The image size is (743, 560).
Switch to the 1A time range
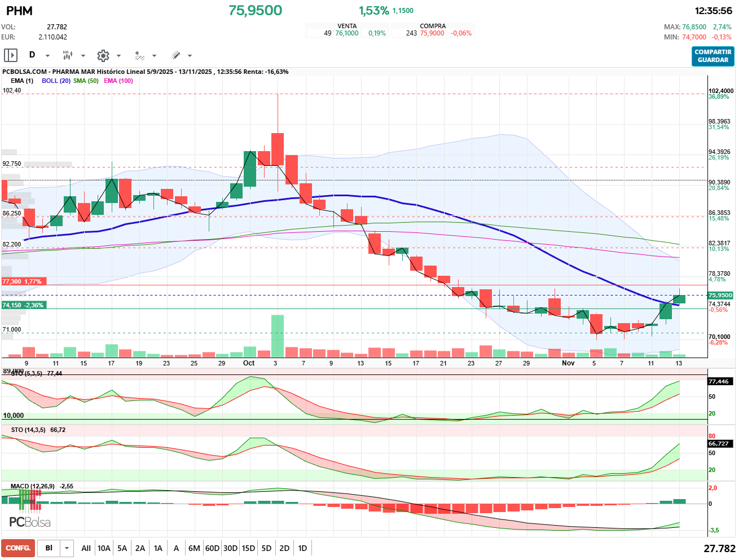click(x=158, y=548)
